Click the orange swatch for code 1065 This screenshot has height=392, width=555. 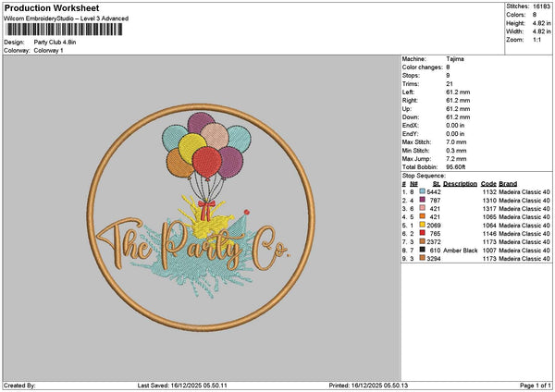[423, 216]
